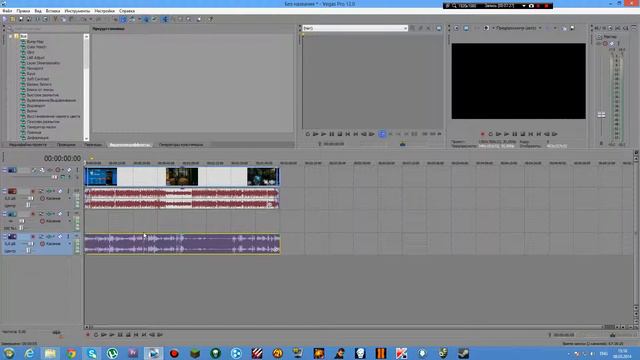Click the What's This Help icon
The height and width of the screenshot is (360, 640).
coord(210,19)
